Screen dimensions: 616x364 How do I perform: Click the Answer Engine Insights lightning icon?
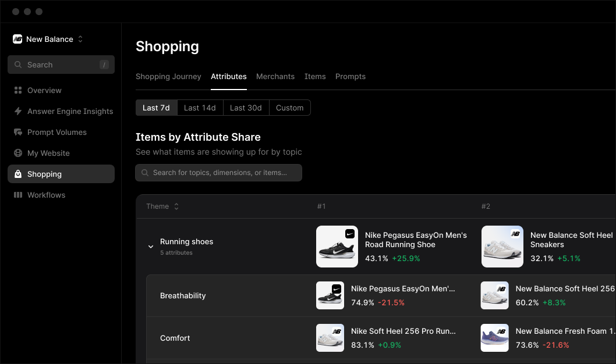pos(17,111)
